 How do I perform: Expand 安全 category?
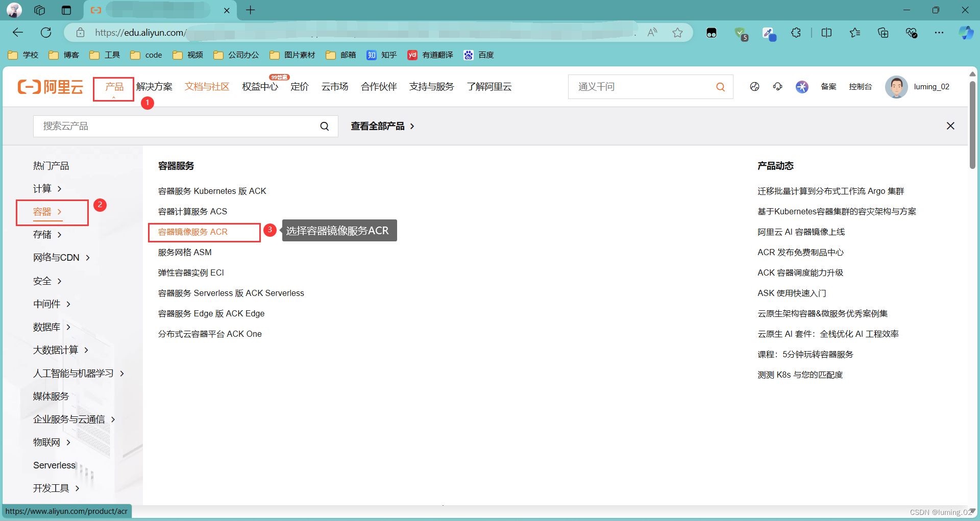47,281
